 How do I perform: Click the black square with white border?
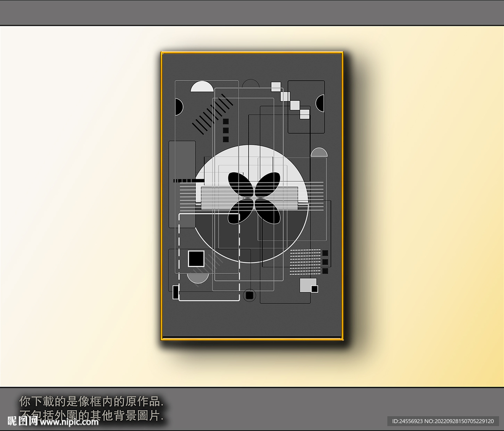(196, 259)
